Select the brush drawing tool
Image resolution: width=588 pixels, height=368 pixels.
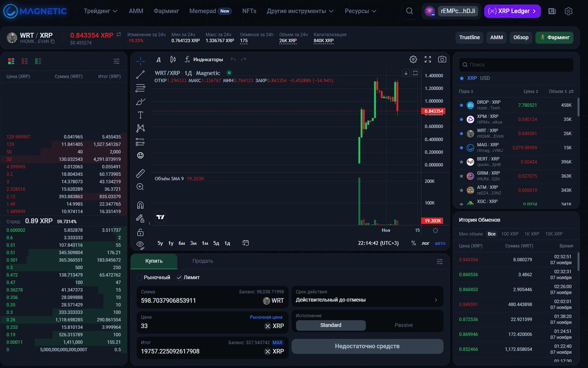click(141, 102)
